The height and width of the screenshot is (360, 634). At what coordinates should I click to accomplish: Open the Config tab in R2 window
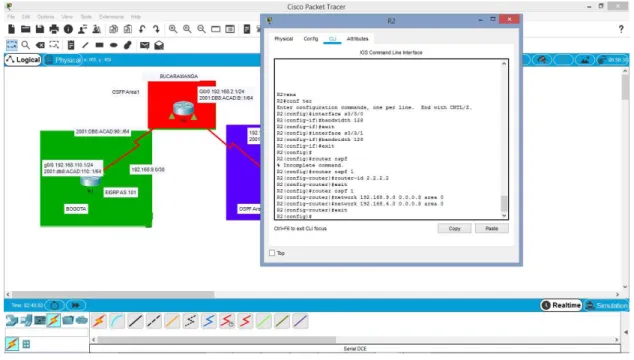click(311, 39)
